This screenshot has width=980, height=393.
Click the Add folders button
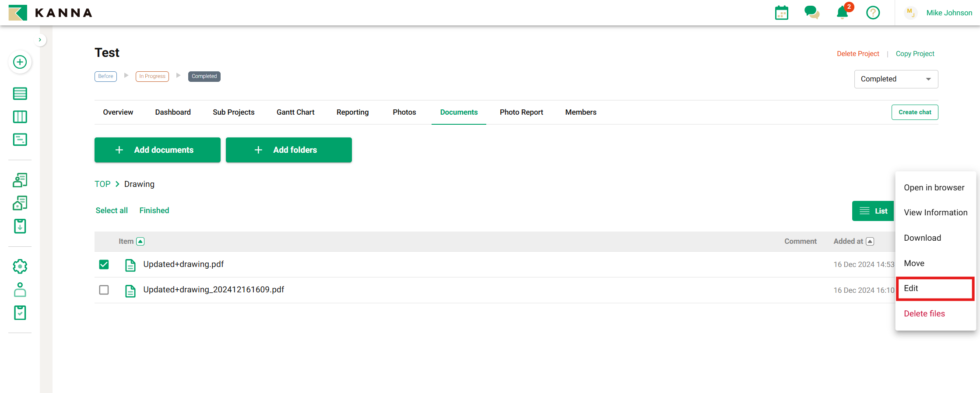tap(288, 150)
